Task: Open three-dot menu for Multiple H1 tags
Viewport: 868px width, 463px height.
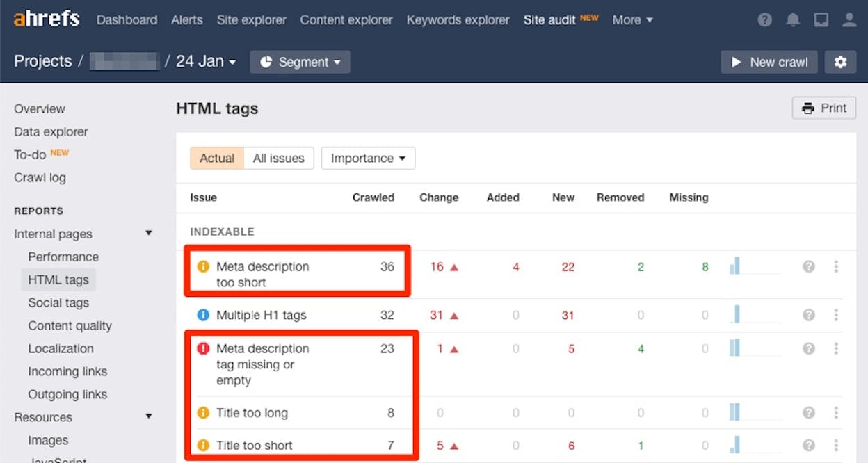Action: (x=836, y=315)
